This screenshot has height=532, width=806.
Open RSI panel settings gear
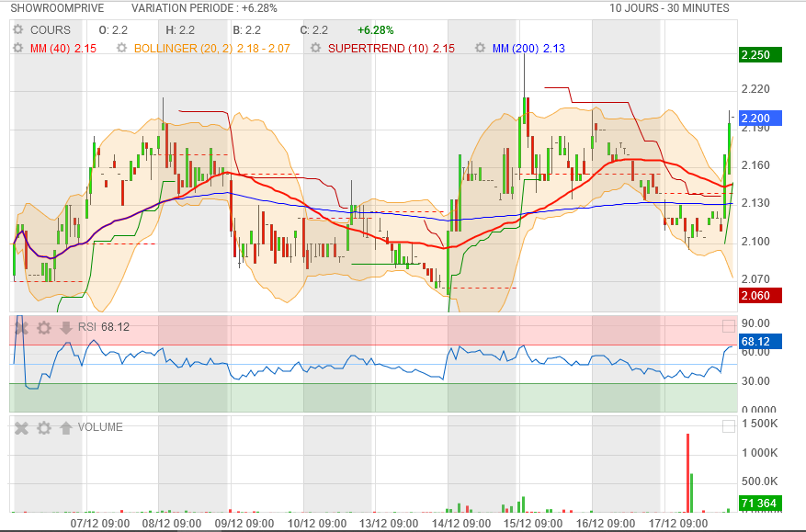click(44, 327)
